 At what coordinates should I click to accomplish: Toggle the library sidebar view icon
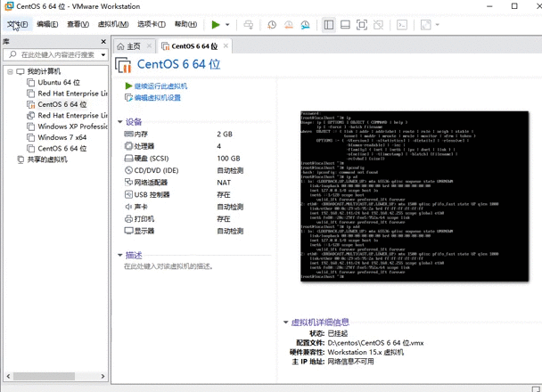point(329,25)
